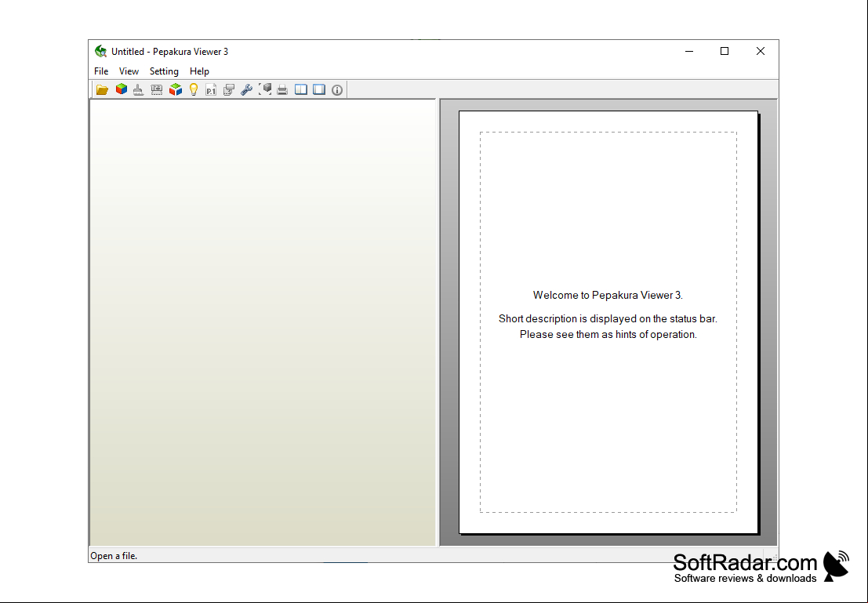Screen dimensions: 868x603
Task: Open settings with the wrench icon
Action: pyautogui.click(x=247, y=89)
